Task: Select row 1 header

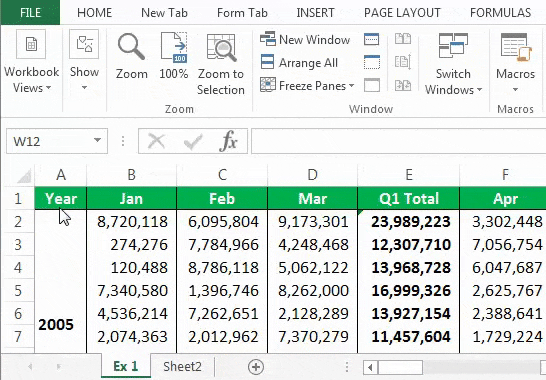Action: 18,199
